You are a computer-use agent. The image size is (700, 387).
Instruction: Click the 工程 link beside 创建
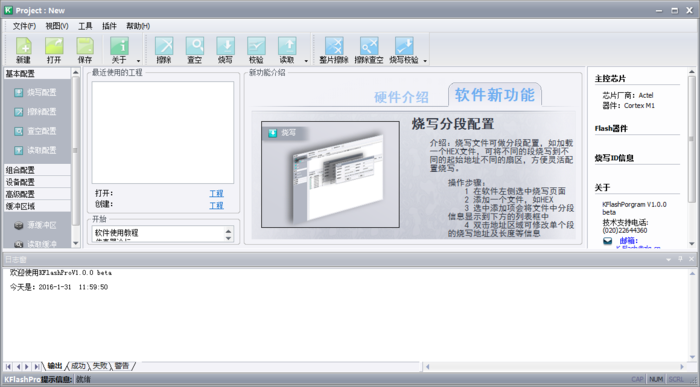coord(217,205)
